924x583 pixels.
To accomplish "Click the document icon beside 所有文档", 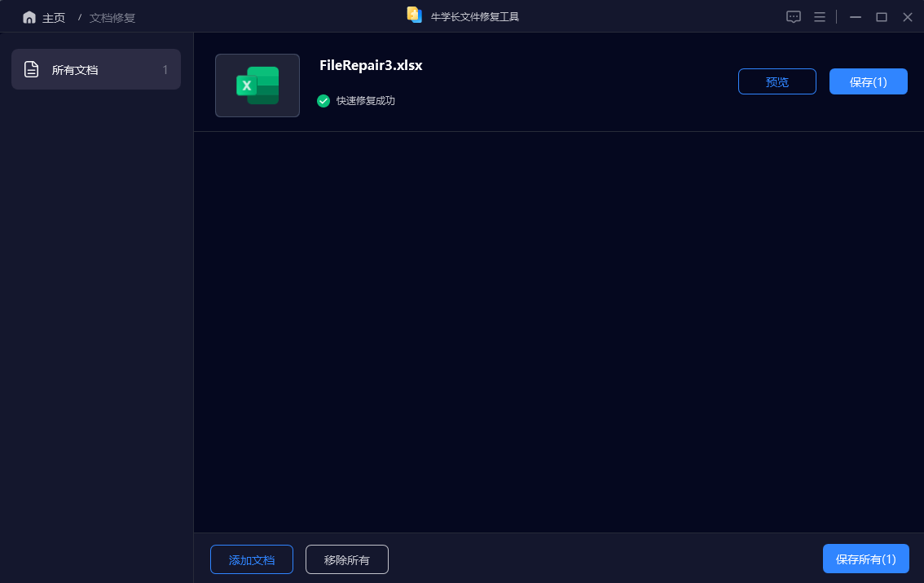I will 31,69.
